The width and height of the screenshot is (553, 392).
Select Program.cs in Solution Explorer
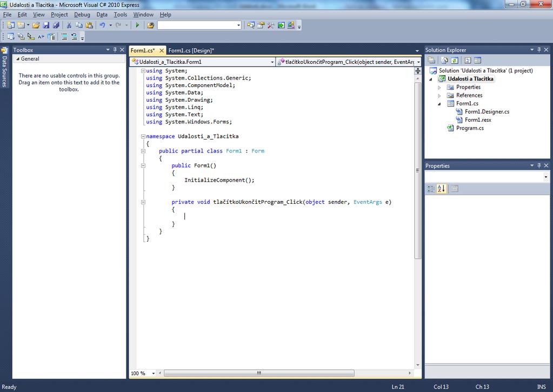pyautogui.click(x=470, y=128)
